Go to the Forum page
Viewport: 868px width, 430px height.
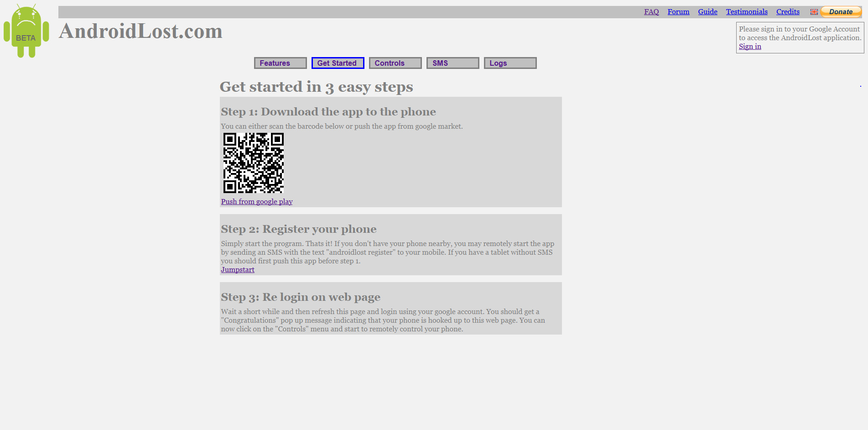(678, 12)
